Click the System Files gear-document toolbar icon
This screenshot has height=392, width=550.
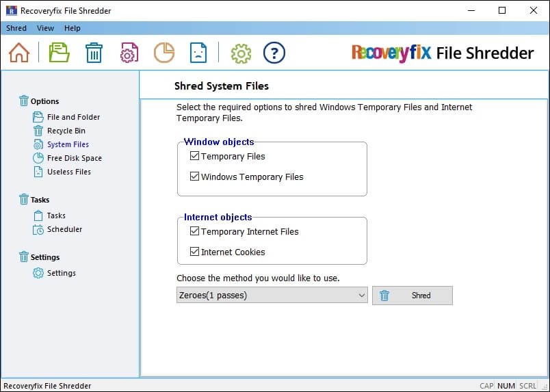(x=129, y=53)
